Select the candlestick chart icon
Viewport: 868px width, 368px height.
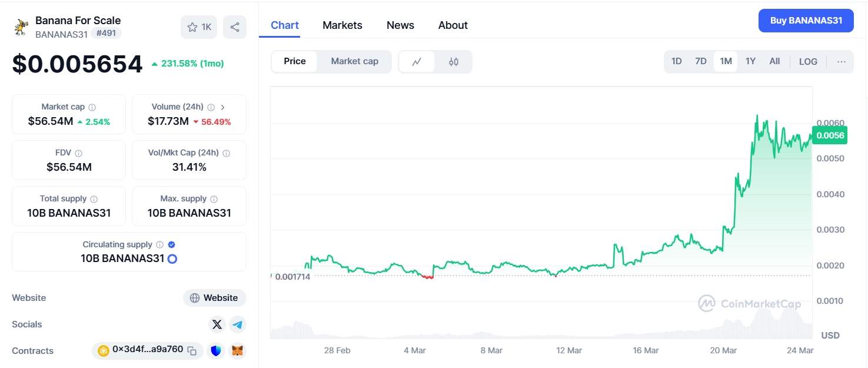(454, 61)
